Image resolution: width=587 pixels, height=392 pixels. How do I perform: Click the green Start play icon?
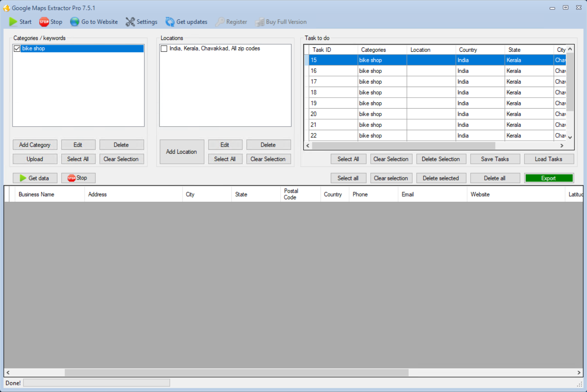pos(13,22)
